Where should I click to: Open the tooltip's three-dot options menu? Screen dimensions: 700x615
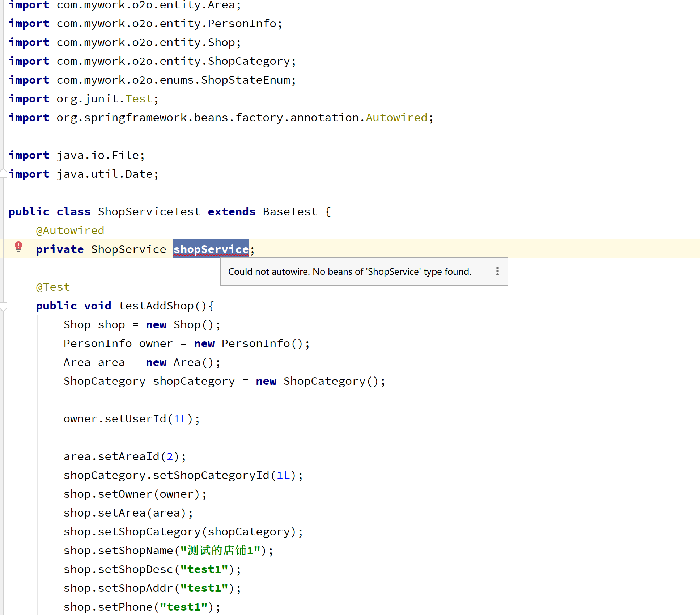click(497, 271)
